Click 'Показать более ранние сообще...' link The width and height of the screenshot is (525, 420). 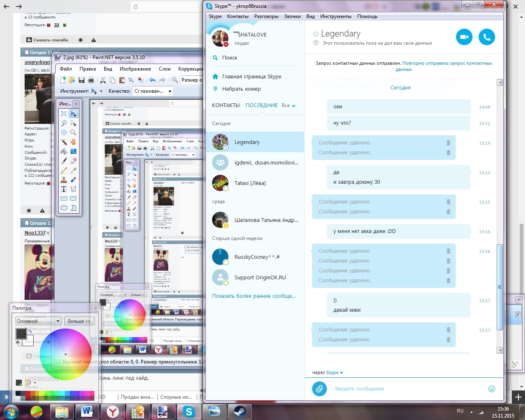pyautogui.click(x=254, y=296)
